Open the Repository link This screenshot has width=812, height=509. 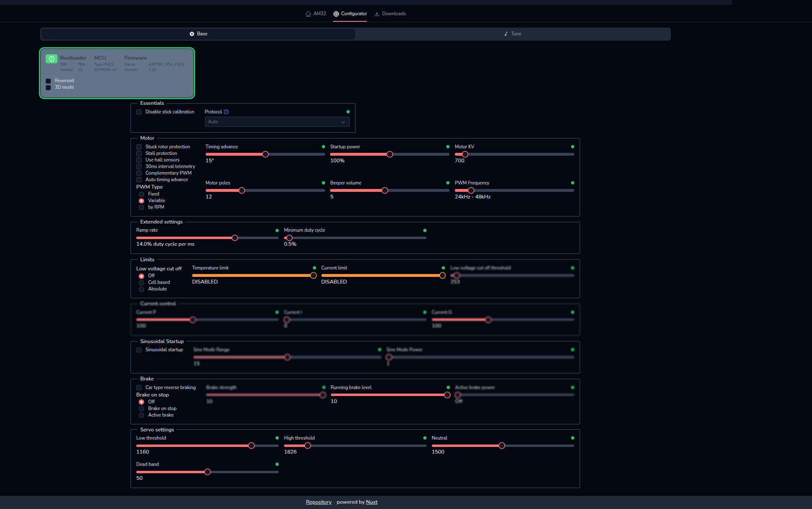(x=319, y=502)
